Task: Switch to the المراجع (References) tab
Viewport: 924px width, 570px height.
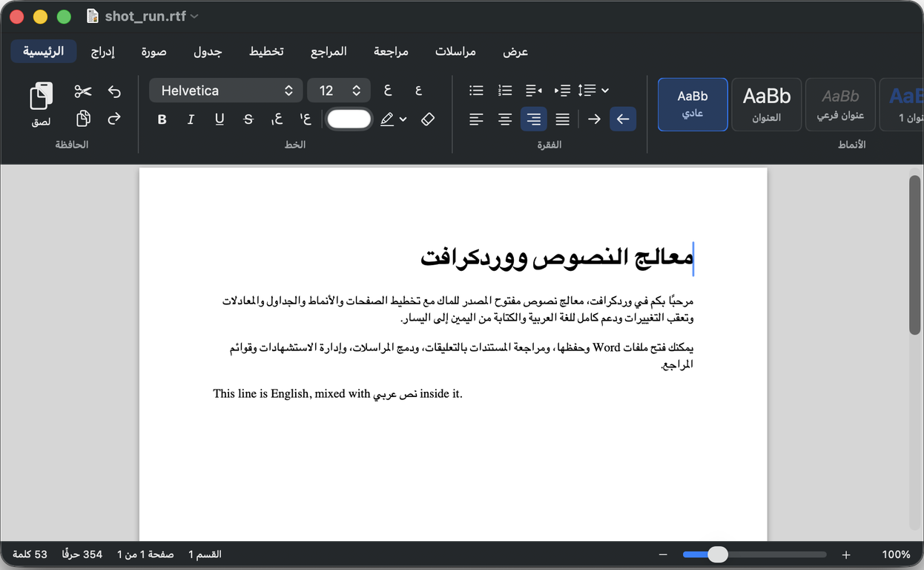Action: (x=329, y=51)
